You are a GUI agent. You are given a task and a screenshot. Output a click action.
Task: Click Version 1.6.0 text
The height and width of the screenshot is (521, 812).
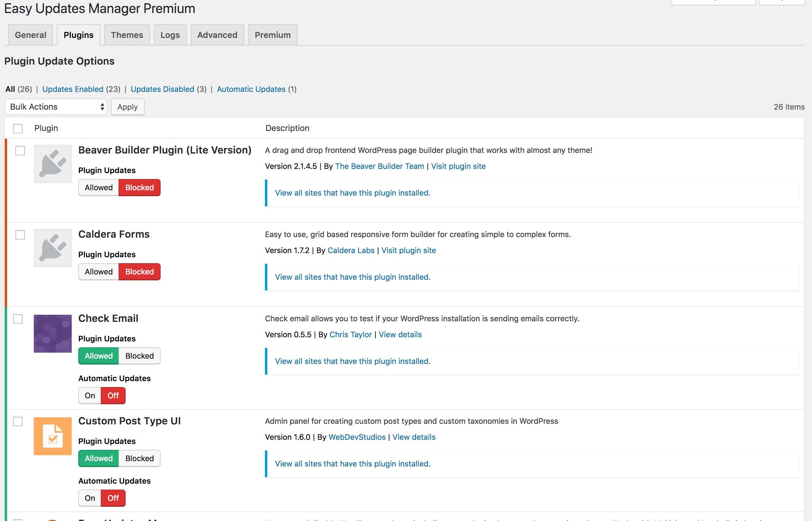coord(287,437)
